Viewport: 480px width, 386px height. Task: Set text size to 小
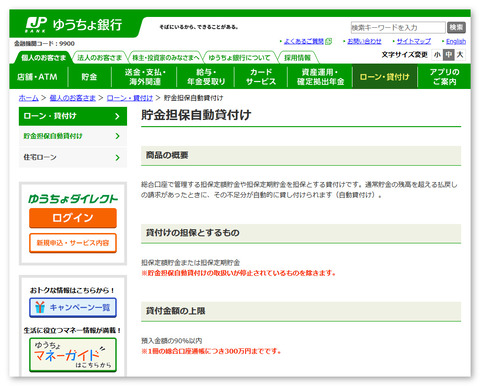437,55
